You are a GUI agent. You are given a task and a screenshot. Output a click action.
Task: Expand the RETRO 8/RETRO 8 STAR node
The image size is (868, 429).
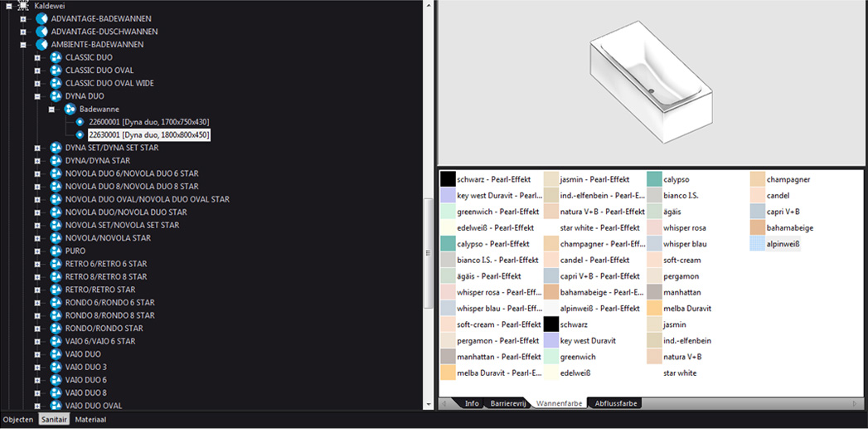37,276
